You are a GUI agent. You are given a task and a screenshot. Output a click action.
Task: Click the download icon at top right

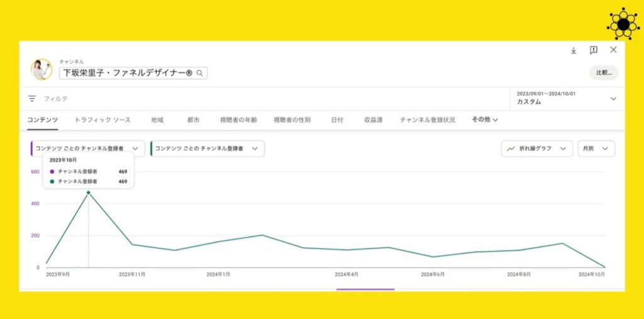click(x=574, y=50)
